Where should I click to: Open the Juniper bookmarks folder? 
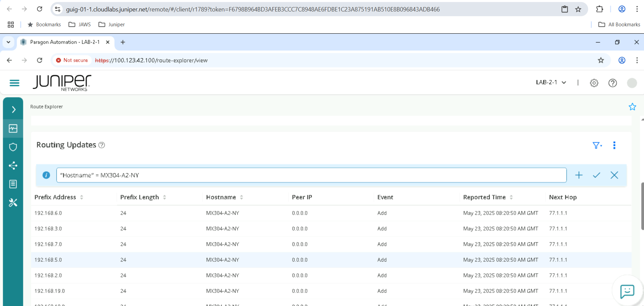[x=112, y=25]
